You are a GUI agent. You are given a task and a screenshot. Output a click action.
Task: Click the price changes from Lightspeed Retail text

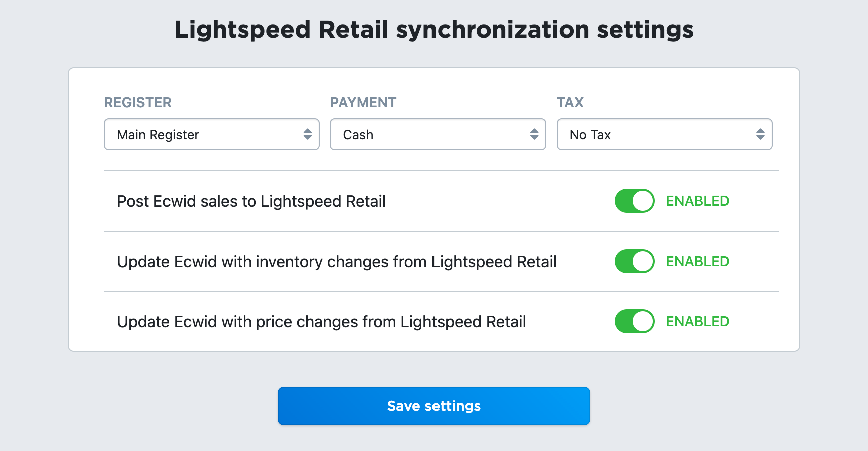tap(321, 322)
